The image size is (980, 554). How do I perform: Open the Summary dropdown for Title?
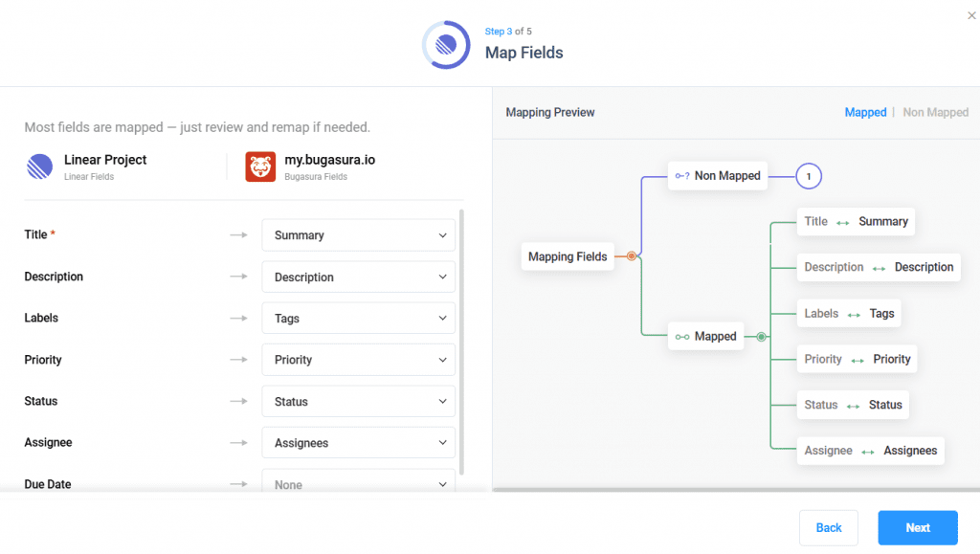(x=358, y=235)
